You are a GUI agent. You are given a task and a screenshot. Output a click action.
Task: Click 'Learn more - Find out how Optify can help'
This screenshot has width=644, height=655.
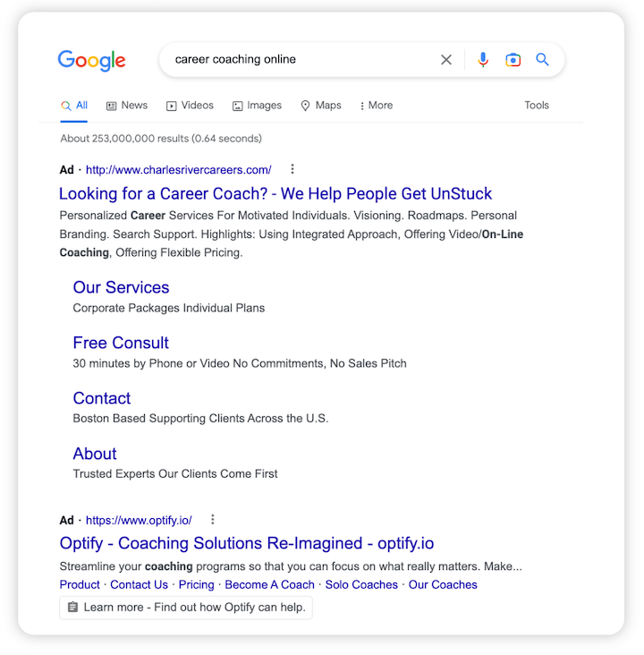point(187,608)
